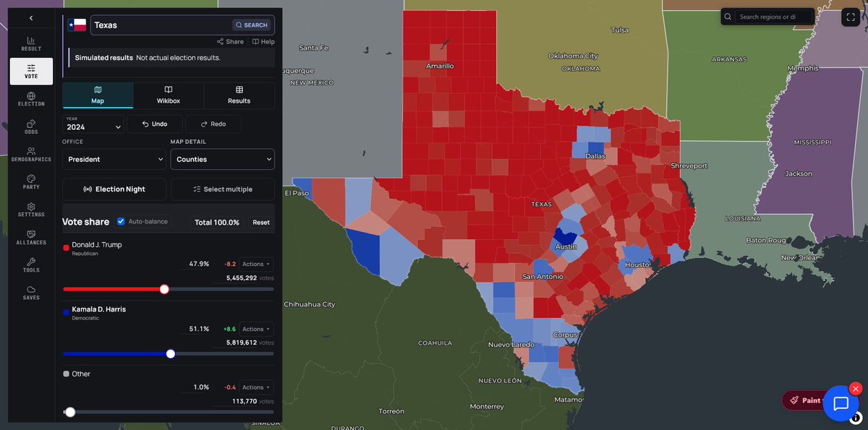868x430 pixels.
Task: Open the Party sidebar section
Action: click(x=31, y=182)
